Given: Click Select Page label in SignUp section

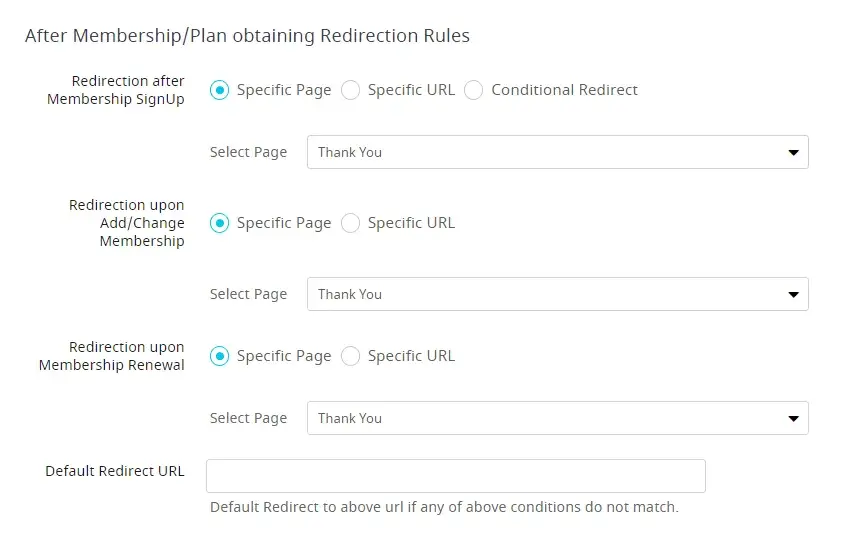Looking at the screenshot, I should pyautogui.click(x=248, y=152).
